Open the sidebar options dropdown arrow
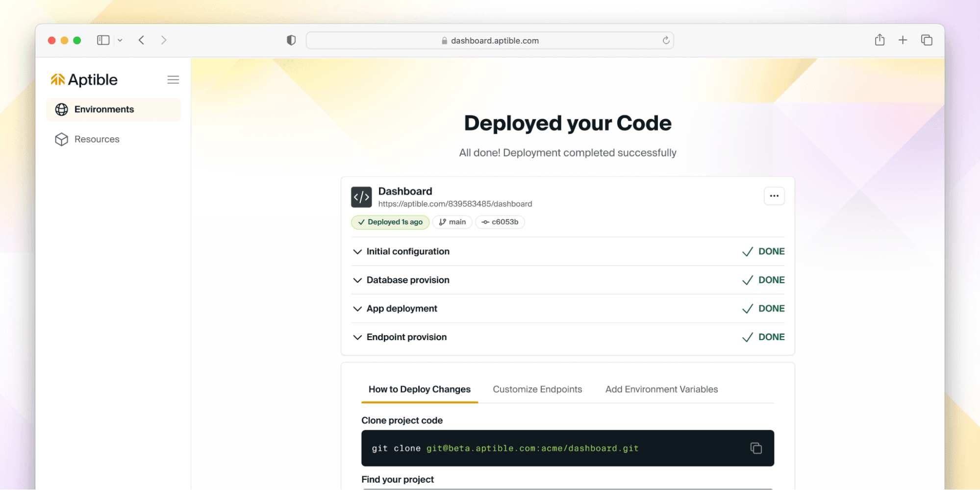980x490 pixels. point(120,40)
